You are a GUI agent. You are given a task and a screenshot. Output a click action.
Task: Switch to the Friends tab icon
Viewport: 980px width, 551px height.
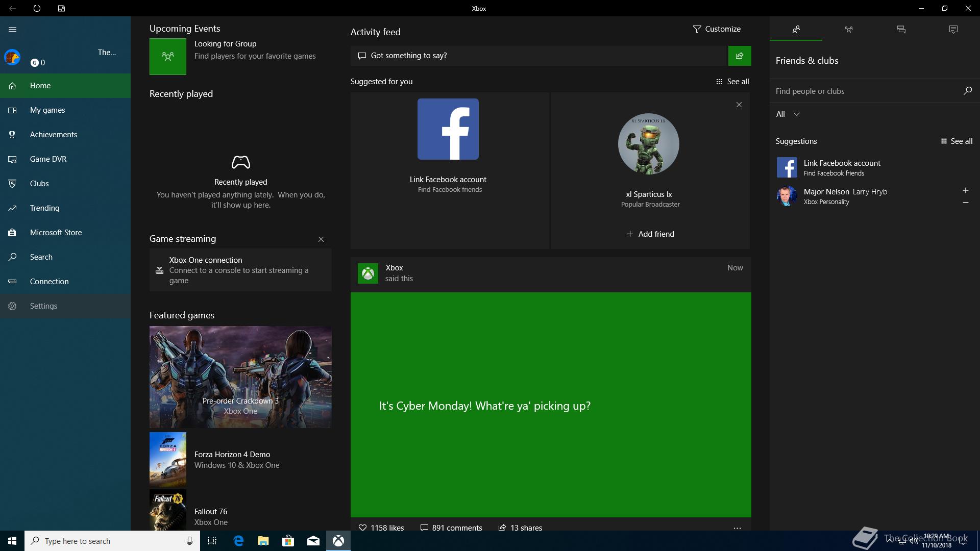click(x=796, y=30)
